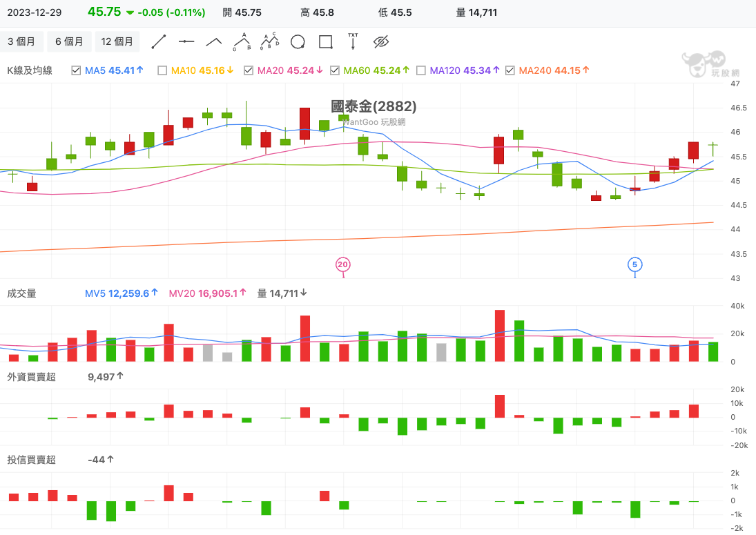Click the 高 45.8 high price
Viewport: 756px width, 535px height.
coord(318,12)
